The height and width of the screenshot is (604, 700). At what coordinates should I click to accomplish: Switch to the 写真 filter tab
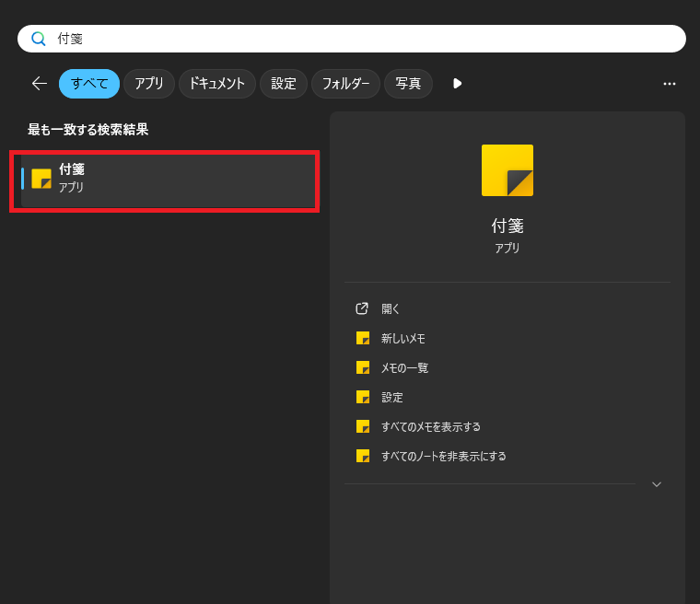[408, 84]
